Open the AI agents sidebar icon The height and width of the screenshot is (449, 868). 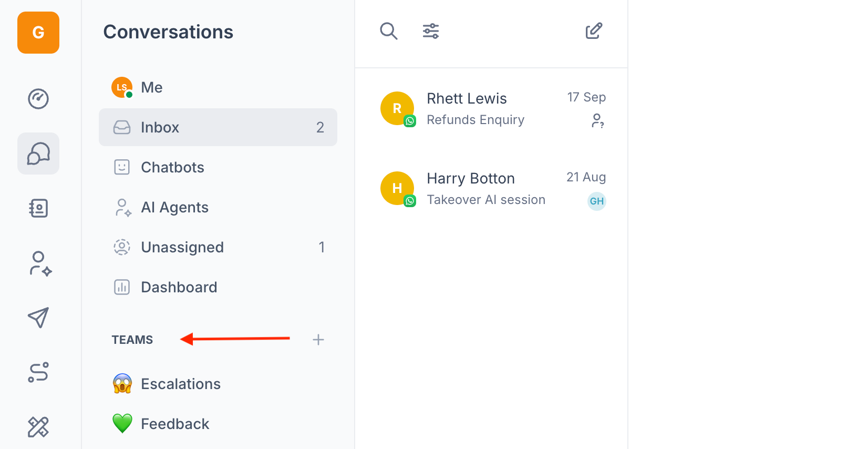coord(39,263)
